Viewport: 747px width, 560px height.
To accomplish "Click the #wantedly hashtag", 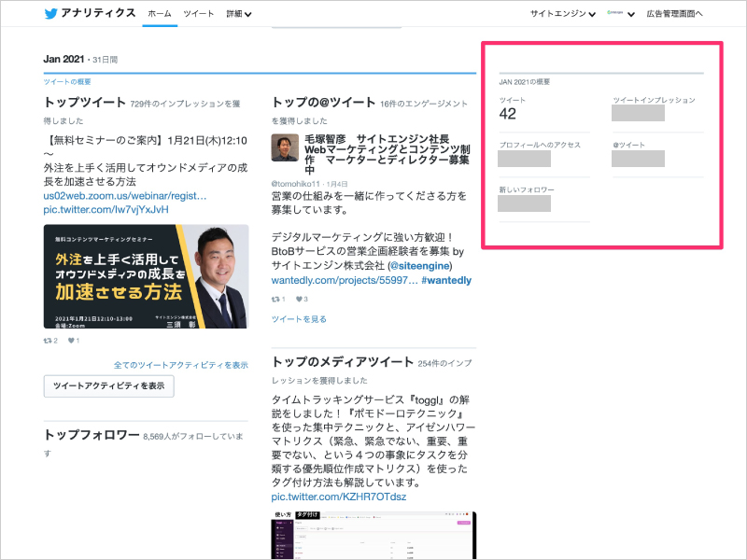I will pyautogui.click(x=446, y=281).
